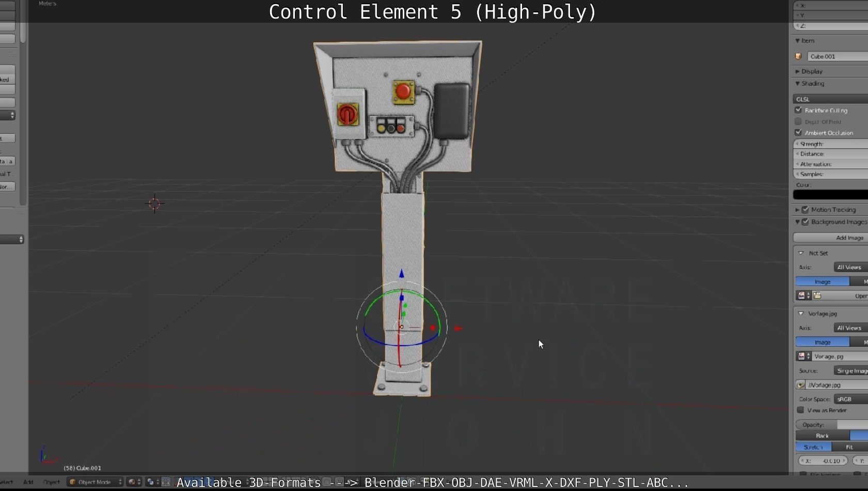
Task: Open the Object menu in viewport header
Action: point(52,482)
